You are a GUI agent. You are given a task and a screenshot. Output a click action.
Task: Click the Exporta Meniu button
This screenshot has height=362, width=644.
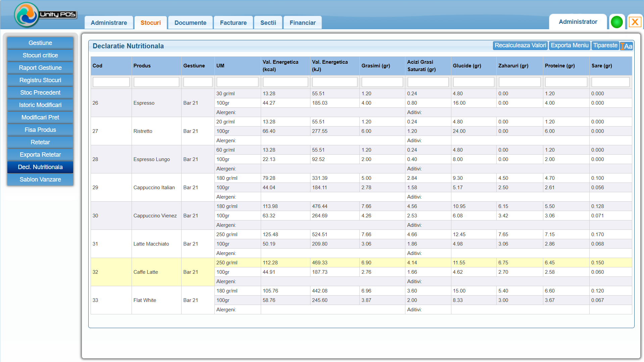[569, 46]
